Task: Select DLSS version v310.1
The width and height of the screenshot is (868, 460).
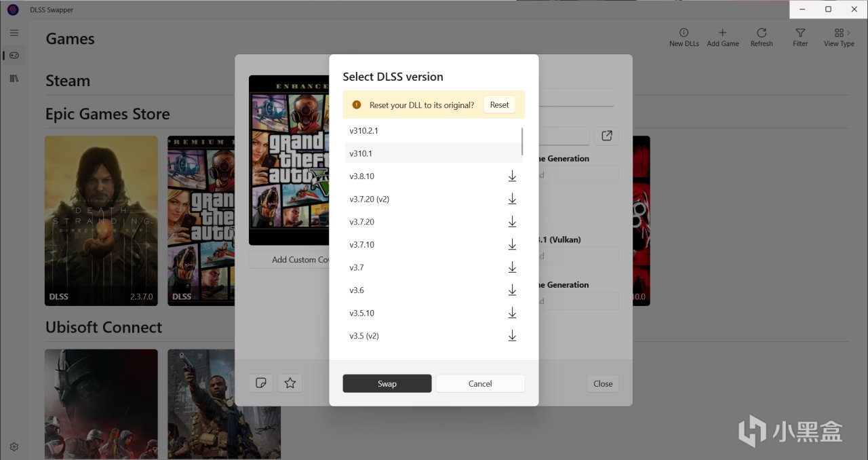Action: tap(433, 153)
